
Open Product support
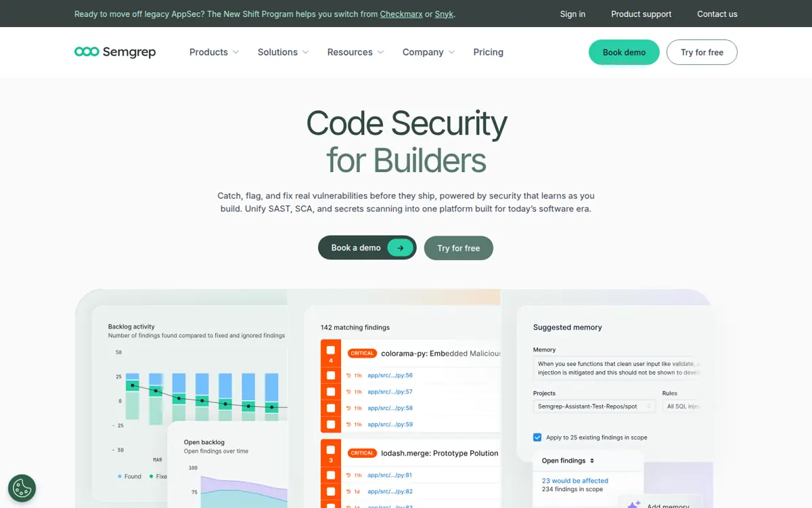[641, 14]
